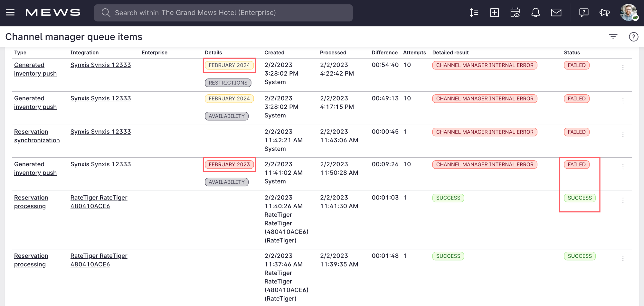Viewport: 644px width, 306px height.
Task: Open the messages envelope icon
Action: (556, 13)
